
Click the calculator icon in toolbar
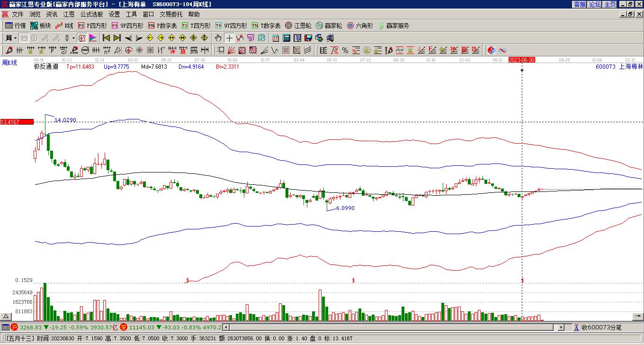tap(286, 38)
